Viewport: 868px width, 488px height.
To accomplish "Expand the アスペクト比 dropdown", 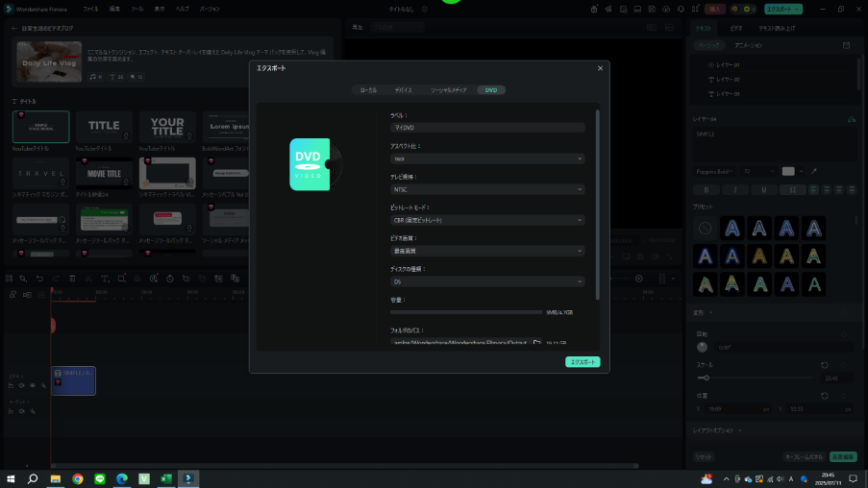I will (x=487, y=159).
